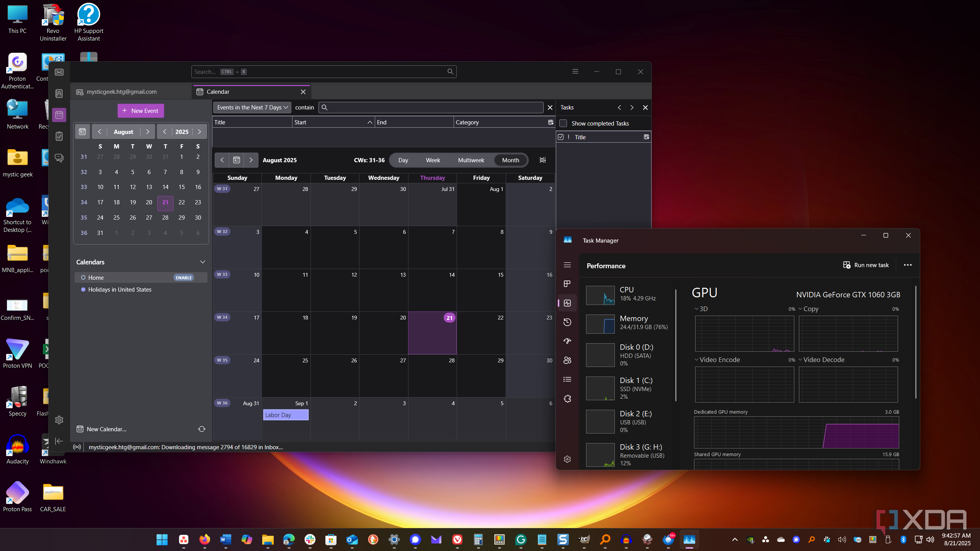Select Memory performance graph thumbnail
The width and height of the screenshot is (980, 551).
[600, 324]
